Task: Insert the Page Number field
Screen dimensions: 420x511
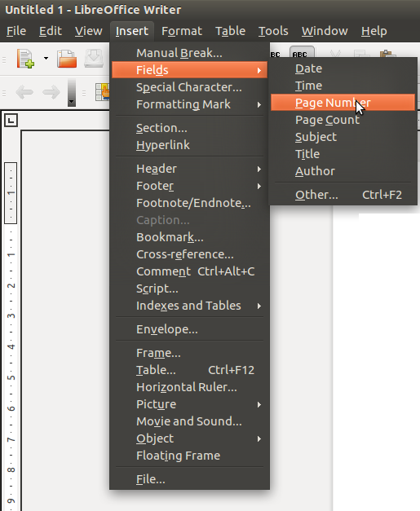Action: click(x=343, y=103)
